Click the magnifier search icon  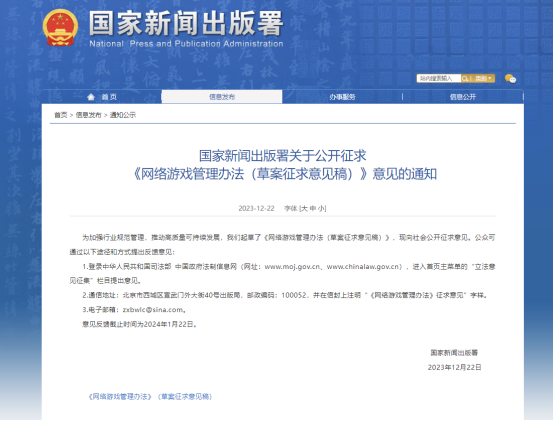coord(466,78)
